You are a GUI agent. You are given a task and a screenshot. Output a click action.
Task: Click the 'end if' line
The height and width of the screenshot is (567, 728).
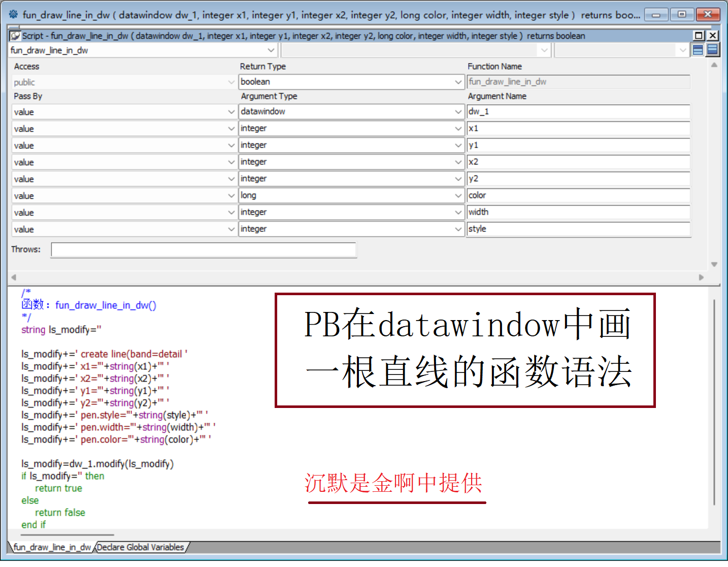[34, 525]
